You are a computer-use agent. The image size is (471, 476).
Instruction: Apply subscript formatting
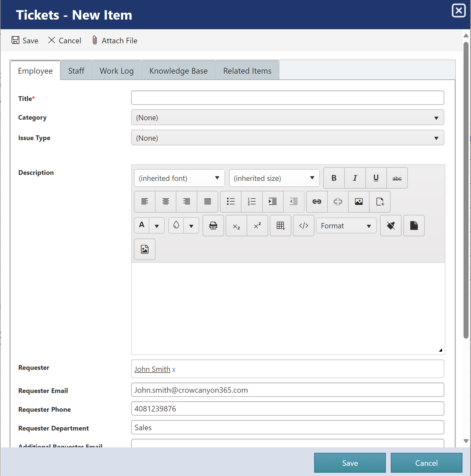(236, 226)
